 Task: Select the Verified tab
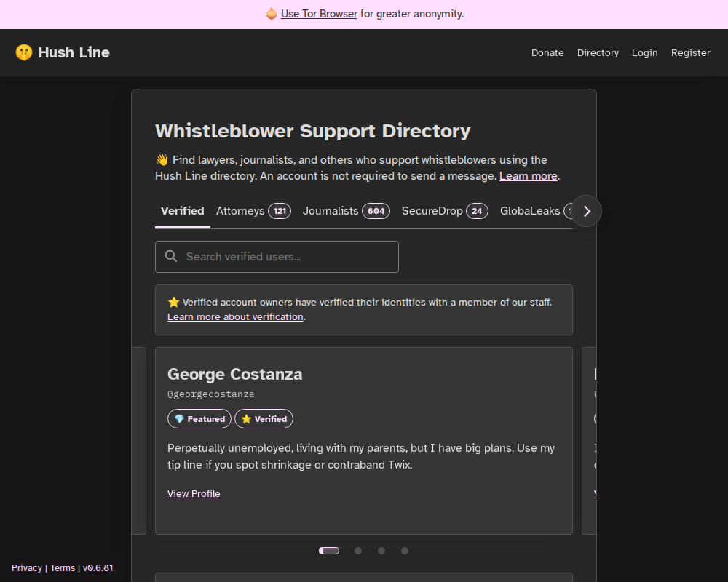coord(183,211)
